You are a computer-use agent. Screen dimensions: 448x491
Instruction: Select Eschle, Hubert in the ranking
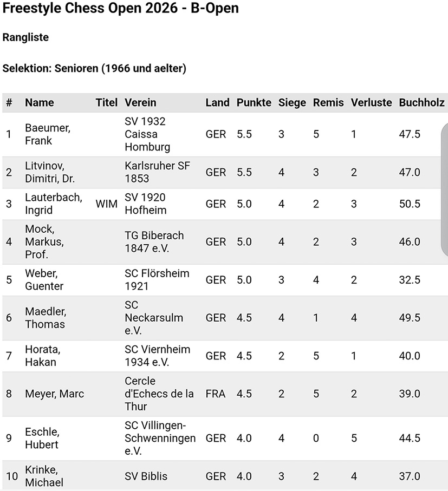42,438
